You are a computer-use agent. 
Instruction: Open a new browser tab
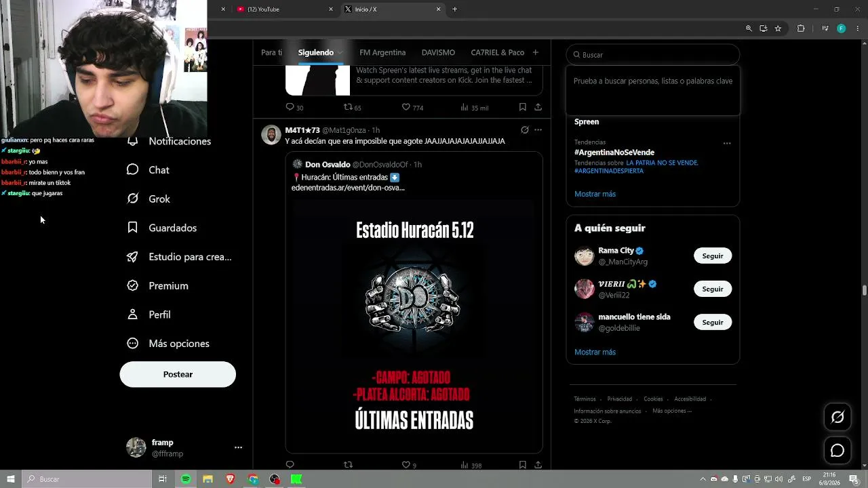pos(454,9)
